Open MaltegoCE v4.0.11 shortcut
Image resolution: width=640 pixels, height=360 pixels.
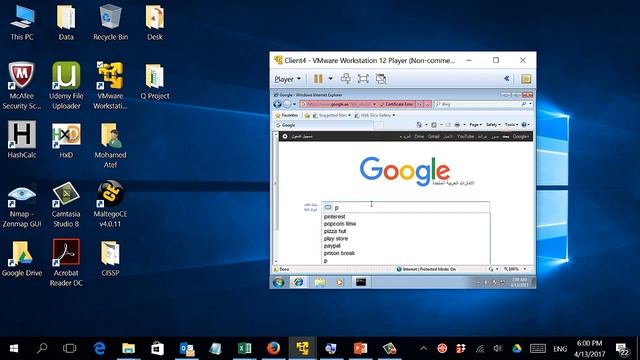click(110, 204)
